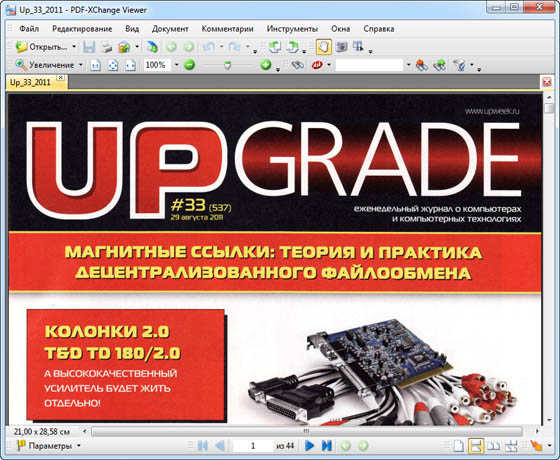Expand the email icon dropdown arrow
This screenshot has height=460, width=560.
(x=137, y=47)
